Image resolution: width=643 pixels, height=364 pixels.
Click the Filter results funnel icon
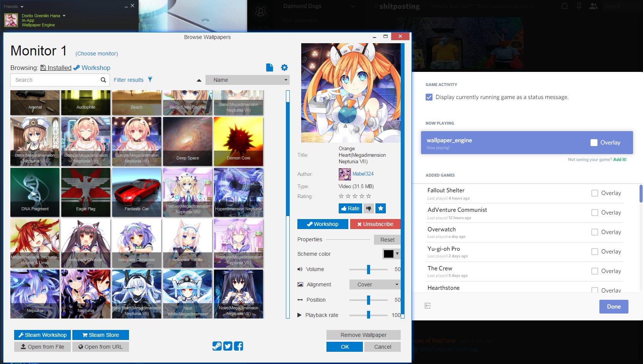pos(150,80)
